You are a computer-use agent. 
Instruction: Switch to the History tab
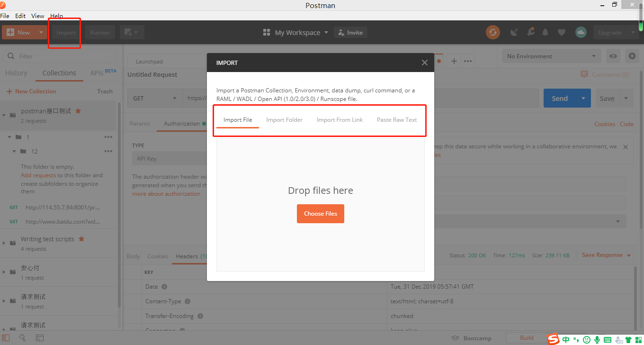(x=16, y=73)
